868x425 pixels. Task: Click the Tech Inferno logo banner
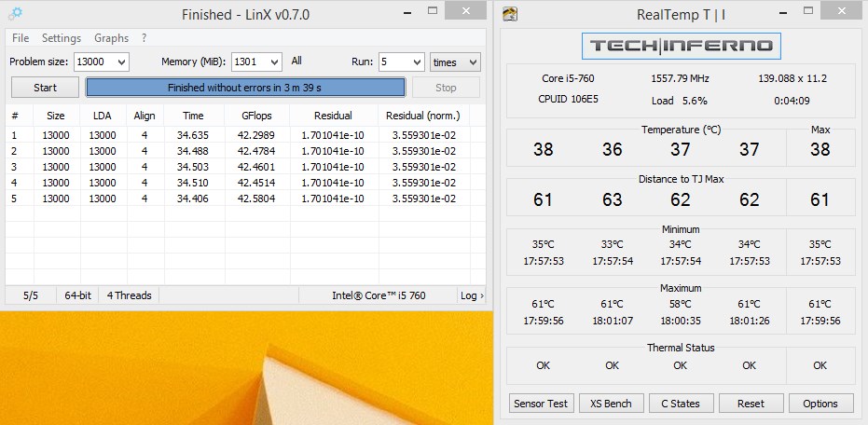pyautogui.click(x=681, y=46)
